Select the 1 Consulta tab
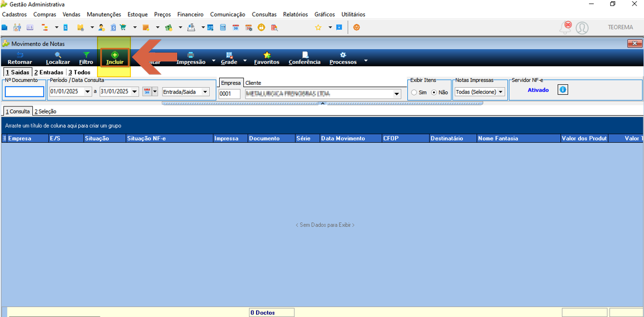The height and width of the screenshot is (317, 644). (18, 112)
